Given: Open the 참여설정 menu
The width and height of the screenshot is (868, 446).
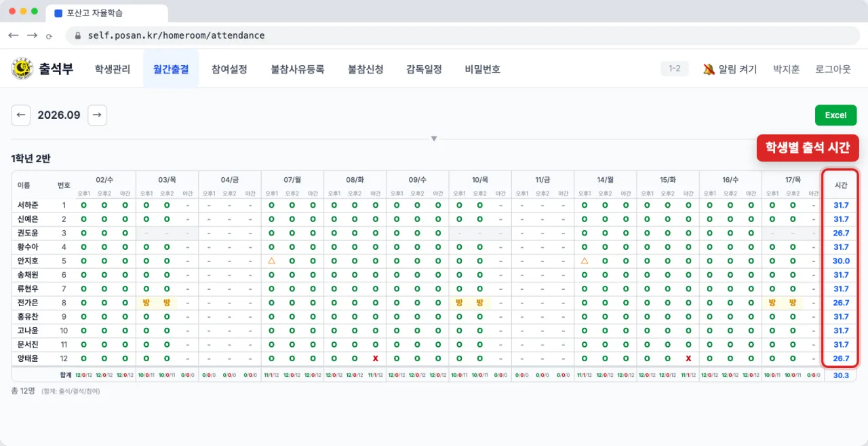Looking at the screenshot, I should (x=229, y=69).
